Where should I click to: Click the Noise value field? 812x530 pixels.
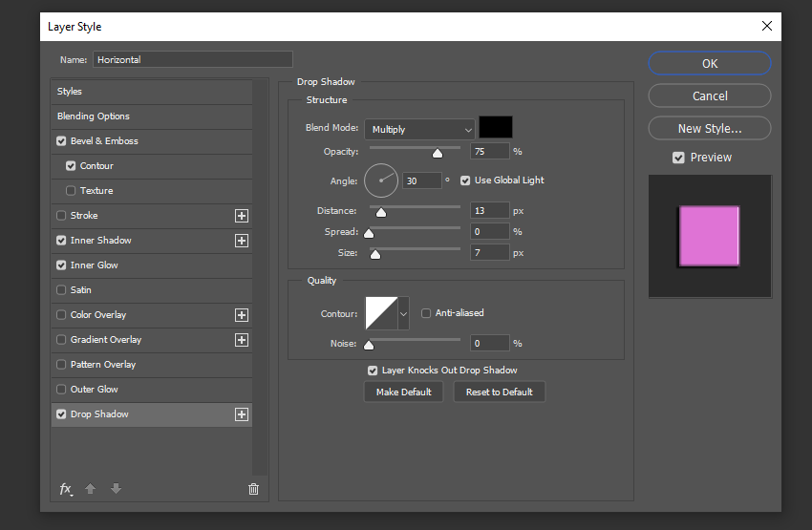(x=489, y=343)
